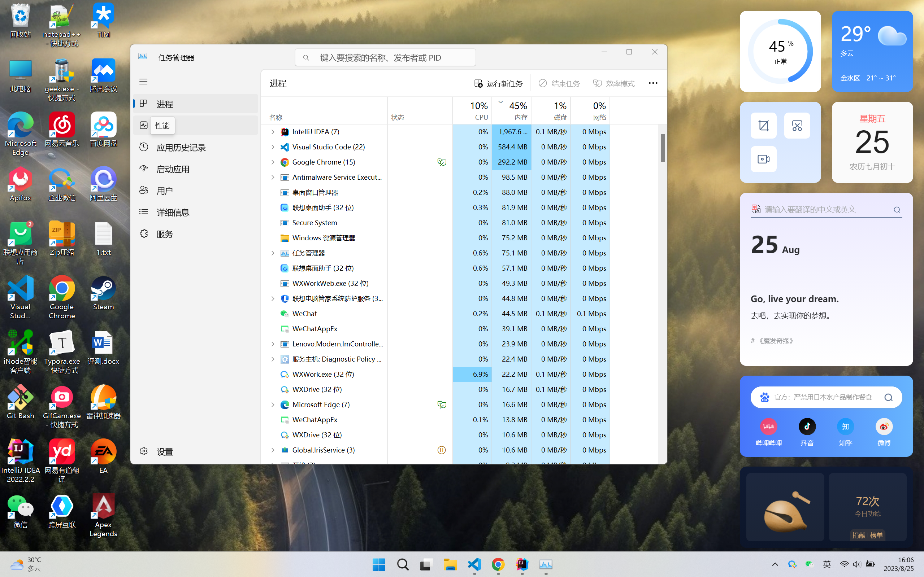Select the Git Bash desktop icon
Image resolution: width=924 pixels, height=577 pixels.
(x=20, y=402)
